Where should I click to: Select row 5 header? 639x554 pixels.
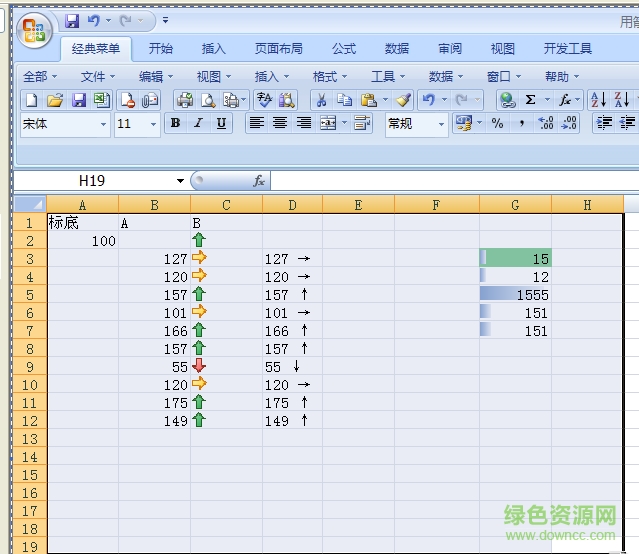[30, 295]
